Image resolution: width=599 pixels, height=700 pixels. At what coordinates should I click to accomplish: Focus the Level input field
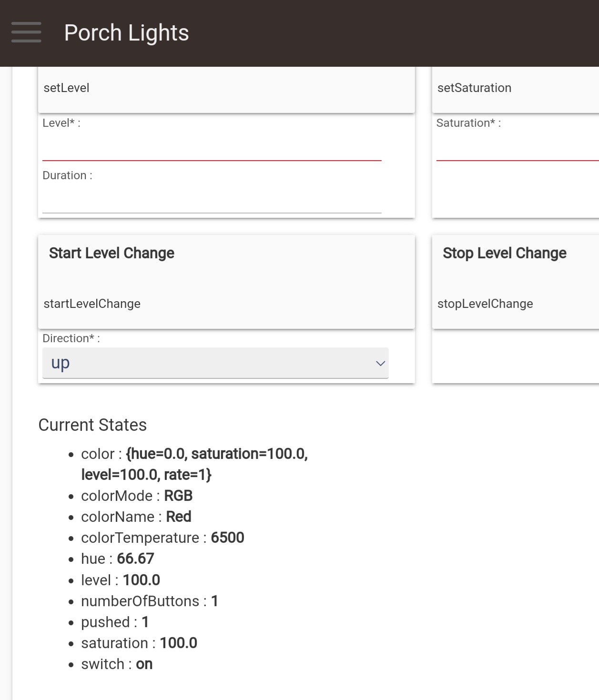tap(212, 148)
